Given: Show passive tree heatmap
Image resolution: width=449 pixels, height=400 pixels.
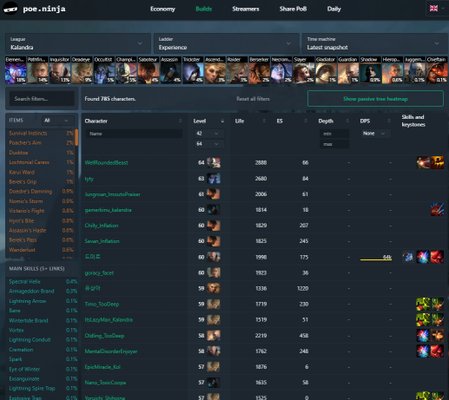Looking at the screenshot, I should tap(375, 99).
